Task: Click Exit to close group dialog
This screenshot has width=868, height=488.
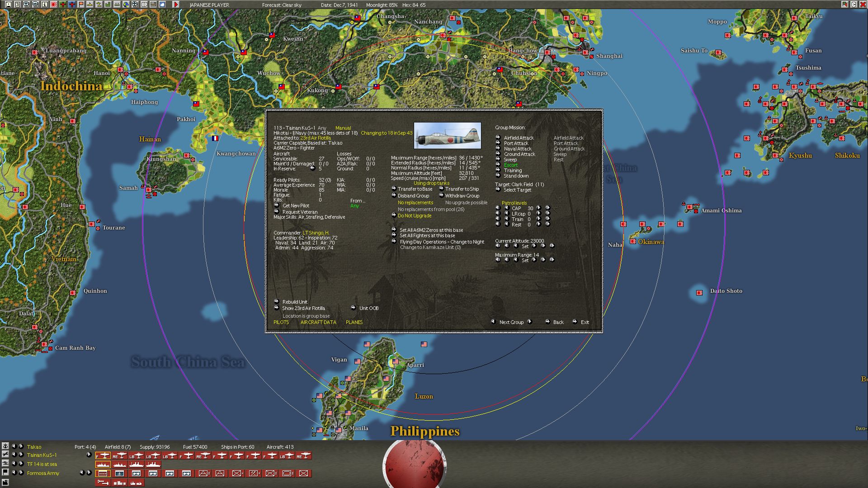Action: [585, 322]
